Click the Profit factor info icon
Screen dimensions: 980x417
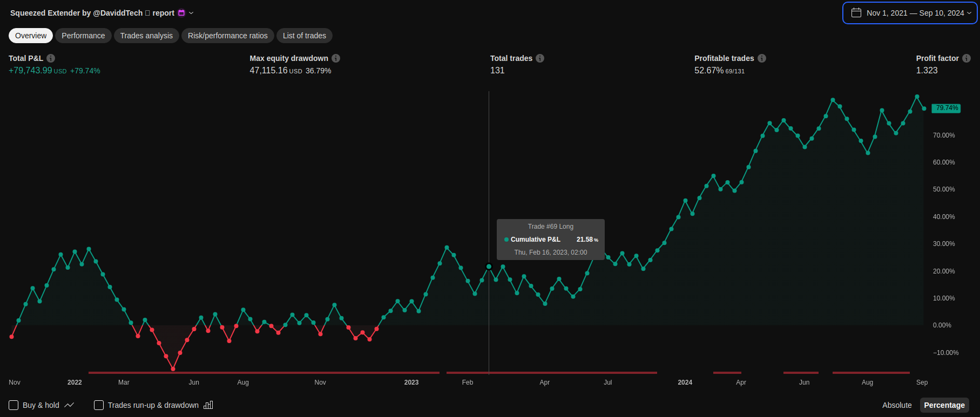pyautogui.click(x=967, y=58)
